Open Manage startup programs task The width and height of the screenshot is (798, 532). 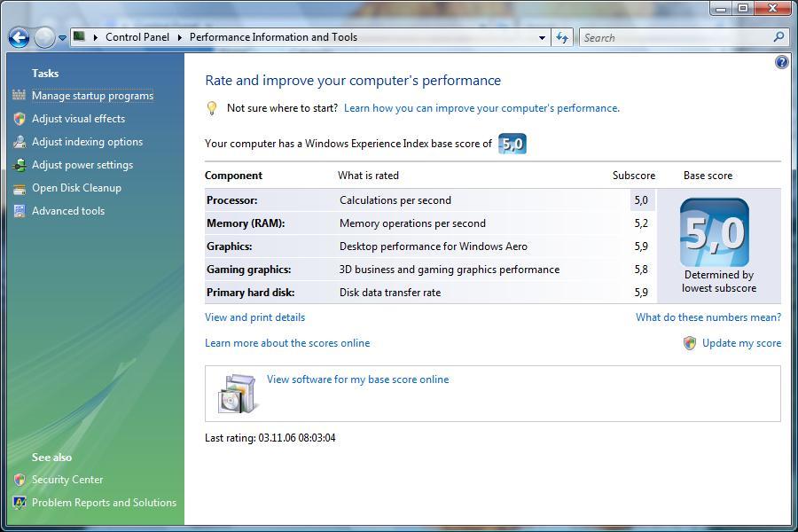pos(92,96)
